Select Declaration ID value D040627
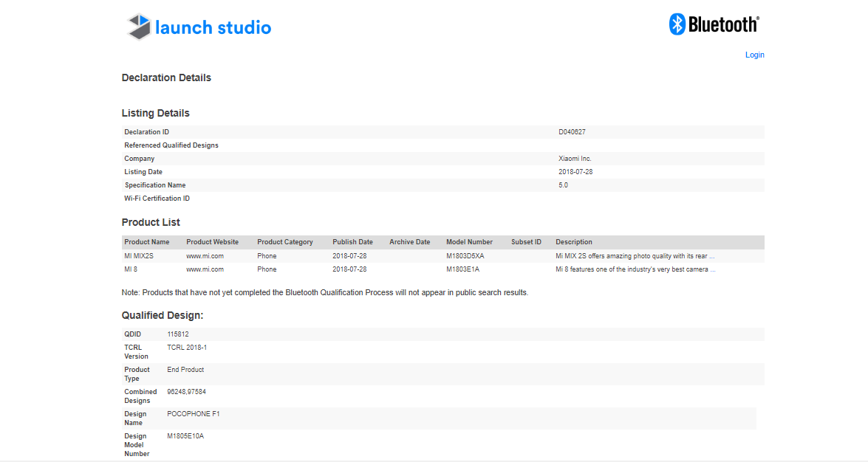 point(572,132)
